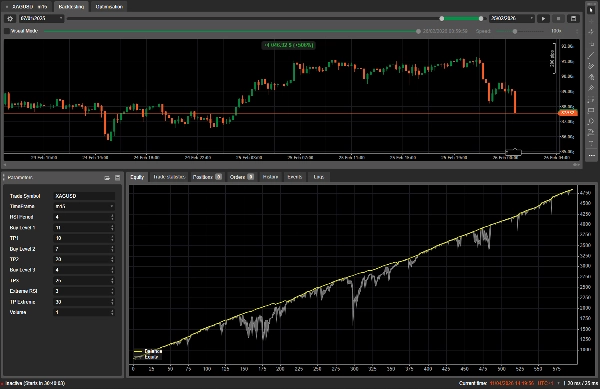Click the visual mode progress slider handle
This screenshot has width=600, height=389.
[418, 31]
